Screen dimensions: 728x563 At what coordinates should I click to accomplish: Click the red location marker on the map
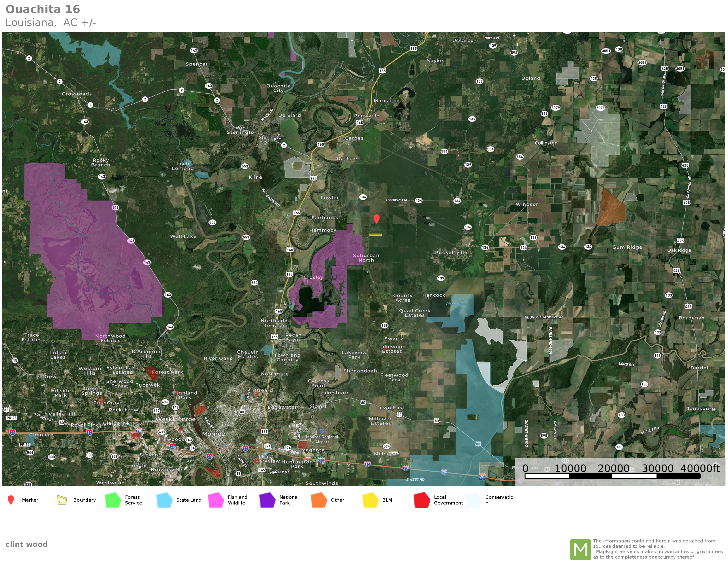(376, 218)
